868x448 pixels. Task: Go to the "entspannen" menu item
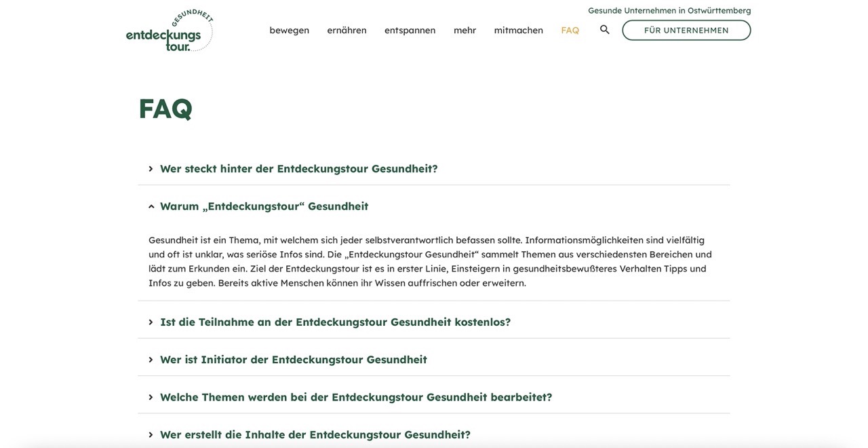tap(410, 30)
